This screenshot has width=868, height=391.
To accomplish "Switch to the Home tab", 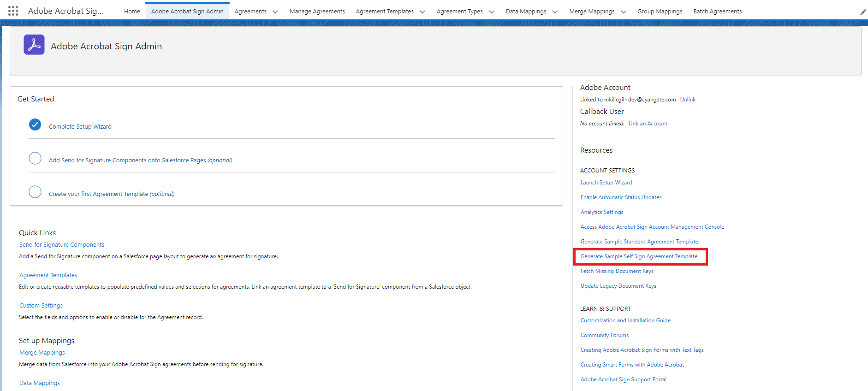I will click(132, 12).
